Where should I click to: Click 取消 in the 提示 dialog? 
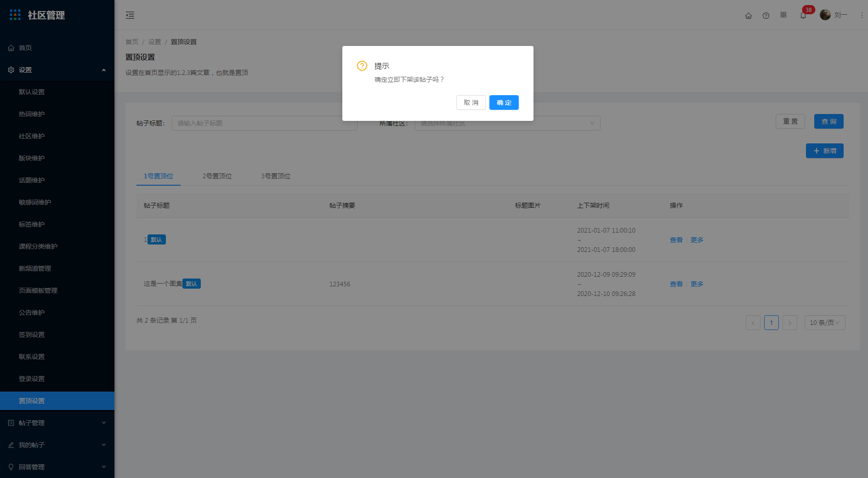pyautogui.click(x=471, y=102)
